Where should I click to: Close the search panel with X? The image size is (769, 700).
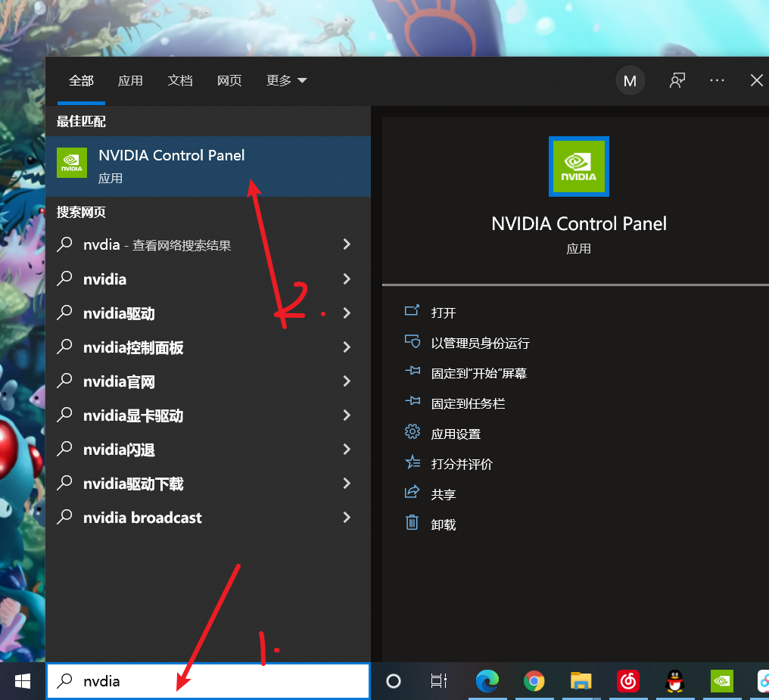coord(757,80)
